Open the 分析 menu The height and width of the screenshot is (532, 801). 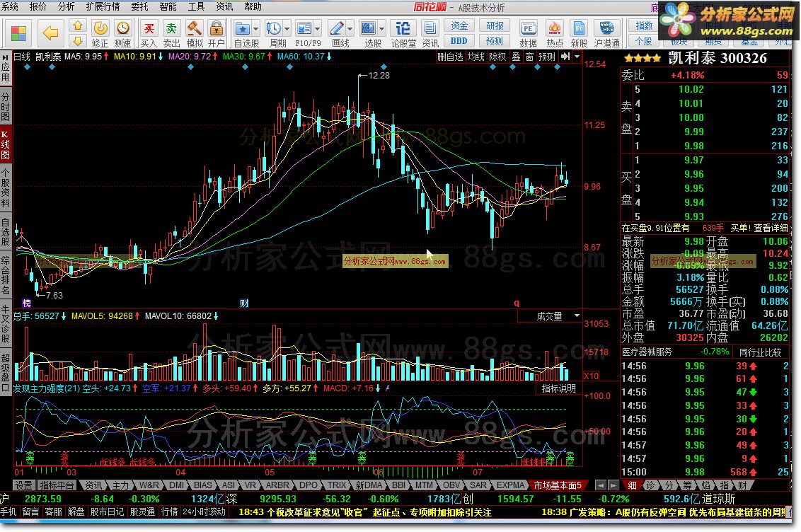[x=66, y=6]
